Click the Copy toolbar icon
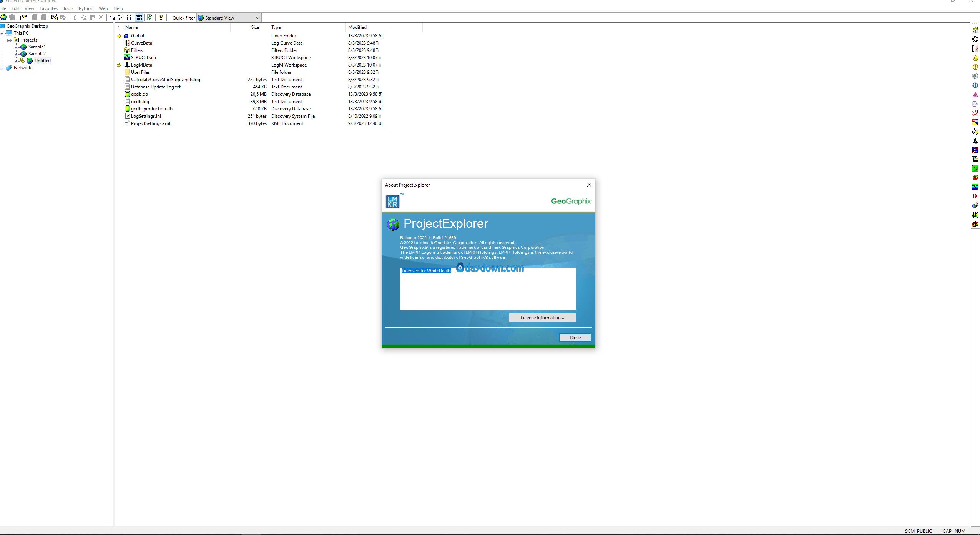The height and width of the screenshot is (535, 980). click(x=83, y=17)
